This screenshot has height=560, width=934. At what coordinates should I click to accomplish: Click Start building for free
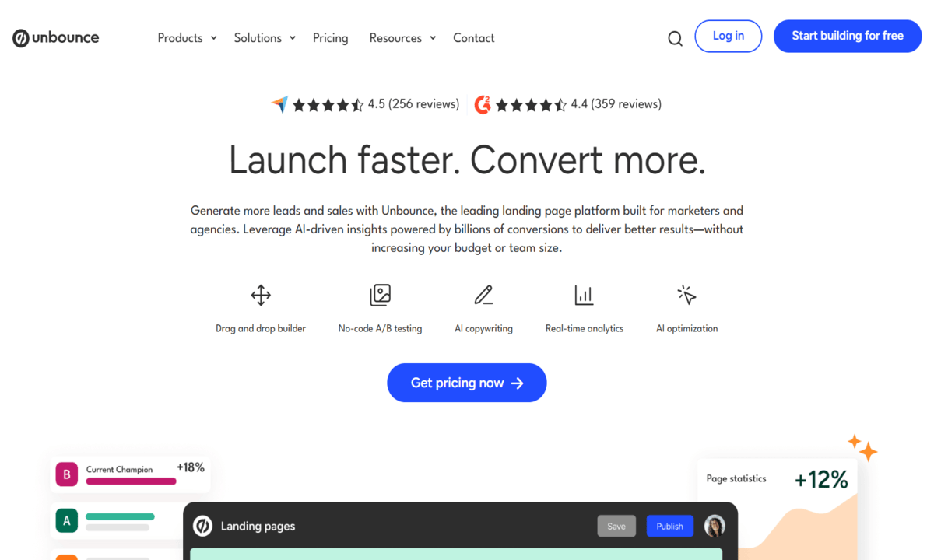[x=848, y=36]
